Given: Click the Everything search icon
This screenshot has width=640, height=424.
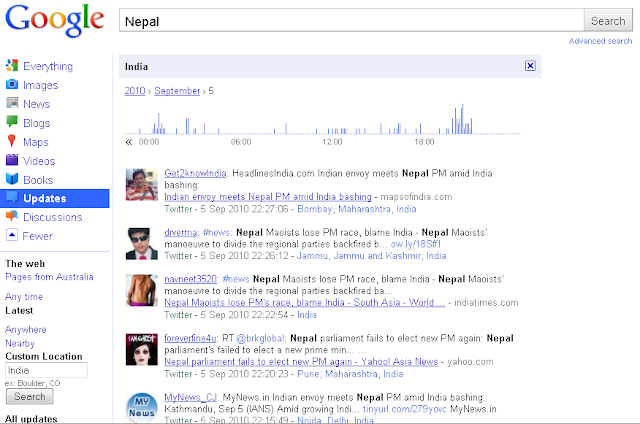Looking at the screenshot, I should tap(12, 65).
